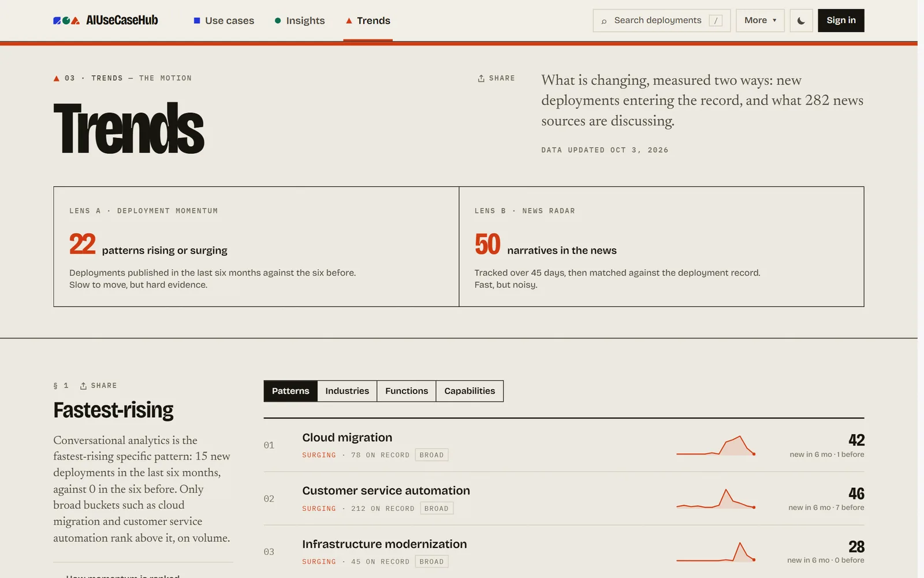This screenshot has height=578, width=924.
Task: Click '78 ON RECORD' text
Action: [x=380, y=455]
